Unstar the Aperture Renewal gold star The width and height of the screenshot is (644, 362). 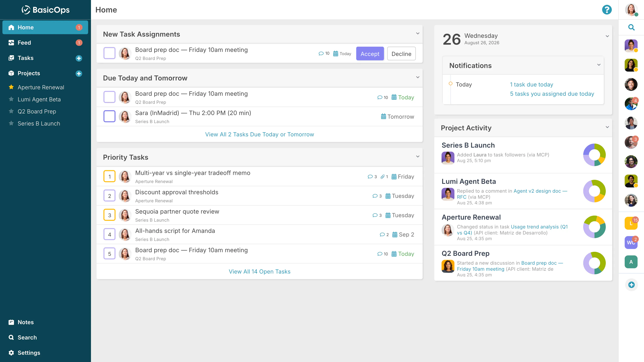pyautogui.click(x=11, y=87)
